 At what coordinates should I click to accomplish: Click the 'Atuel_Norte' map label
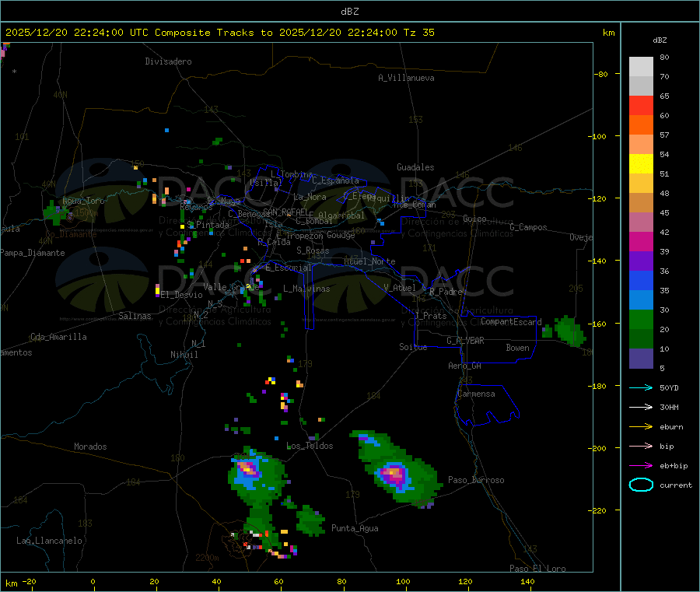coord(369,261)
